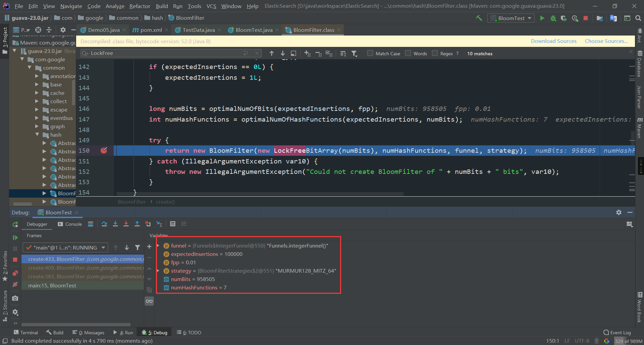
Task: Click the camera thread dump icon
Action: point(15,298)
